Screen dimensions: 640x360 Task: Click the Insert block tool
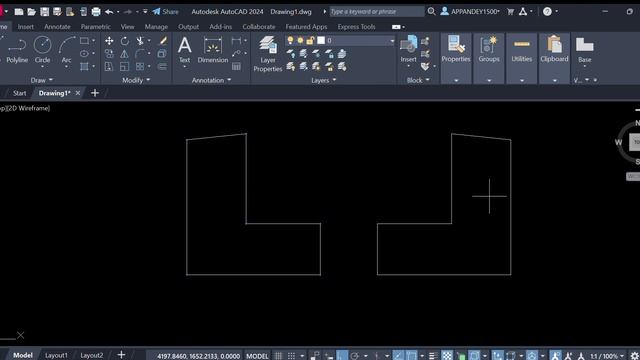coord(409,49)
